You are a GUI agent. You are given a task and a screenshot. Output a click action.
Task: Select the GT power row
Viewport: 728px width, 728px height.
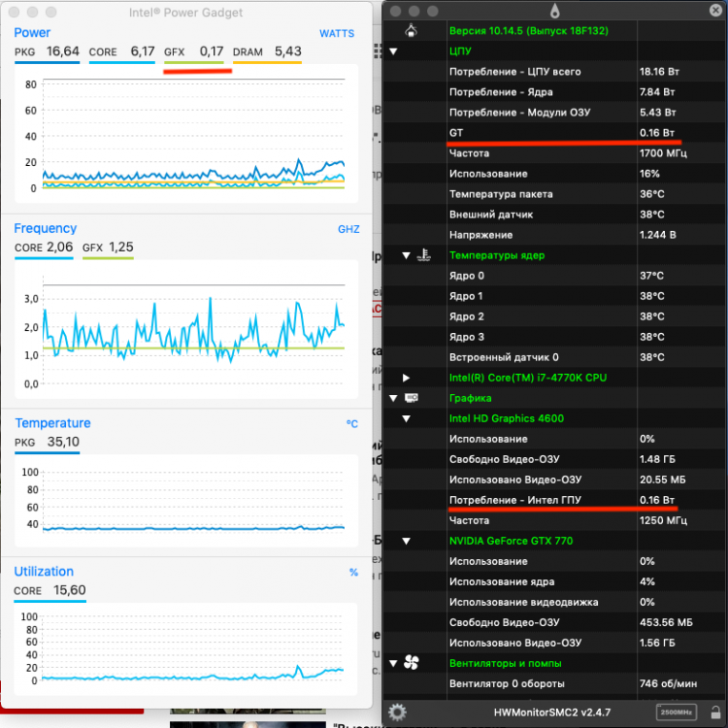555,133
